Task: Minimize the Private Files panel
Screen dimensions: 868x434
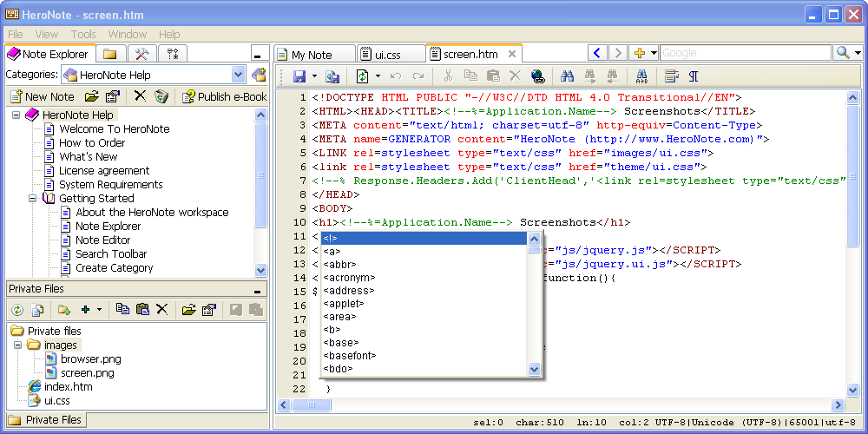Action: [x=257, y=291]
